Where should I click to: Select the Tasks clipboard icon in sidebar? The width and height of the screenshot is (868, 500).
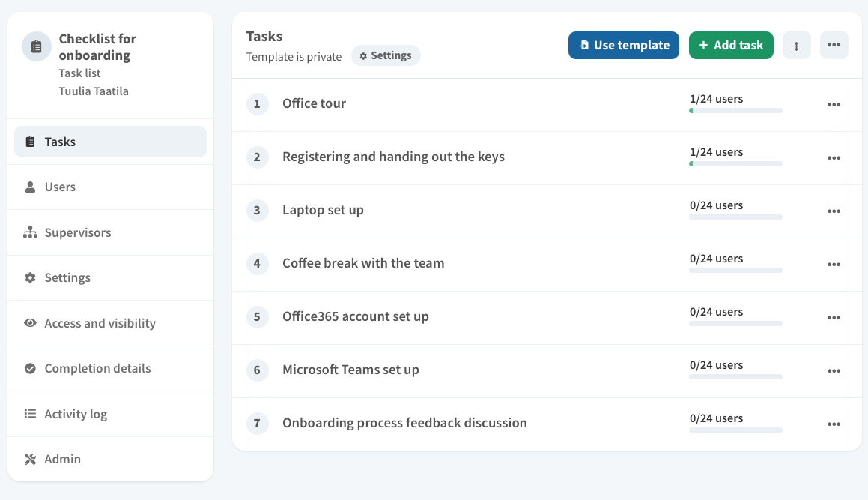pyautogui.click(x=30, y=141)
